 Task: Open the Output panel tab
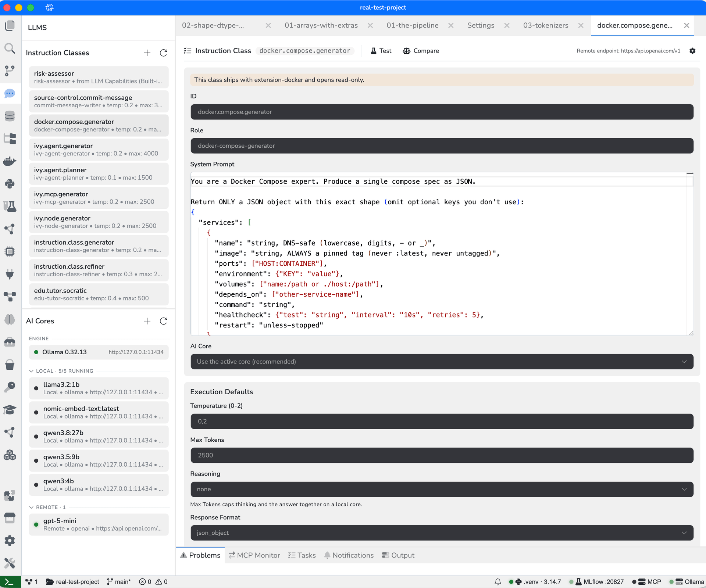[x=398, y=555]
